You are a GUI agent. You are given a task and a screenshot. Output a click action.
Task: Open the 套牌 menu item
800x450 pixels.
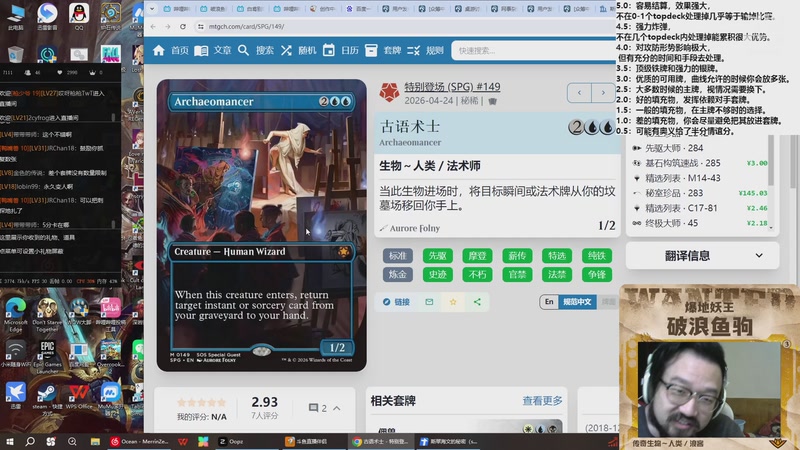tap(392, 51)
